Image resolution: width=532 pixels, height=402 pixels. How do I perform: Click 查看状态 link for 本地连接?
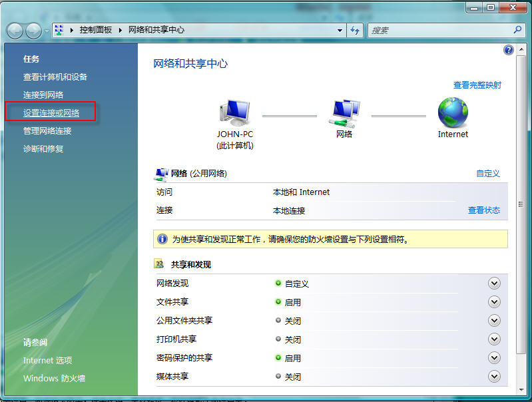pyautogui.click(x=484, y=210)
